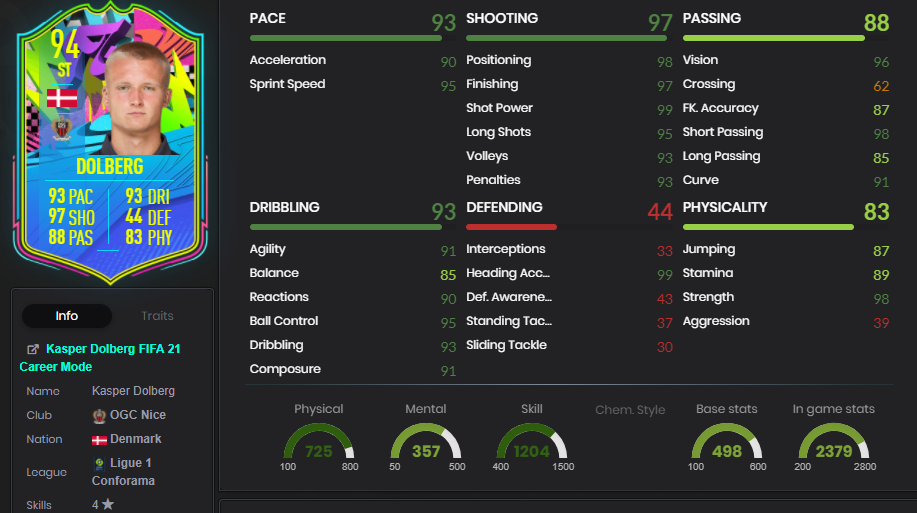917x513 pixels.
Task: Open the external link icon beside Kasper Dolberg
Action: point(33,349)
